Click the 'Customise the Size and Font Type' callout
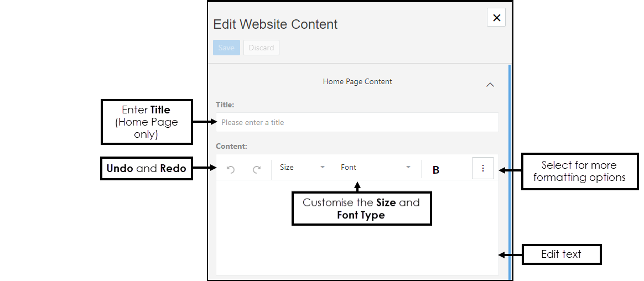The image size is (644, 281). click(361, 209)
